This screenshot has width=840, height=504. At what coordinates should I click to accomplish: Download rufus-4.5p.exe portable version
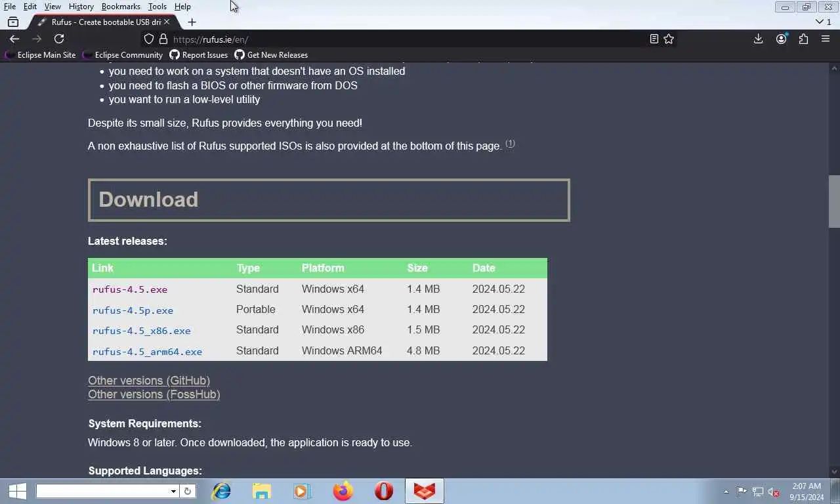tap(133, 310)
